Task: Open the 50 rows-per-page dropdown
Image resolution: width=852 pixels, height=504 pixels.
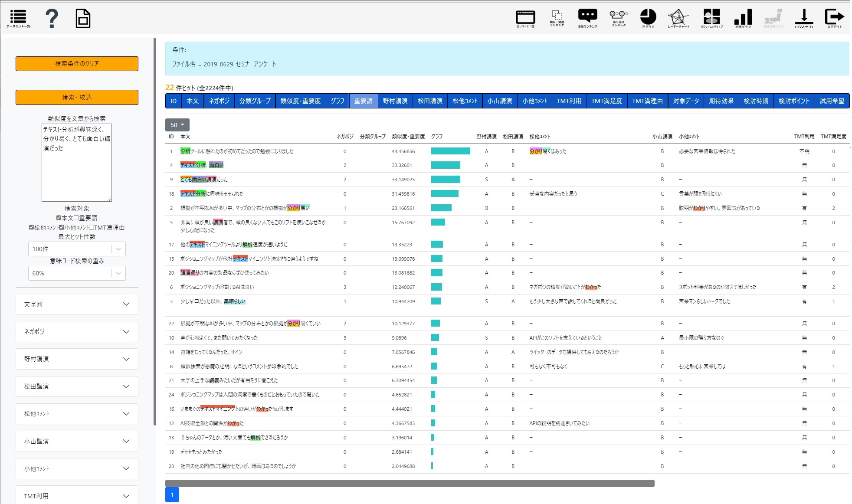Action: point(177,125)
